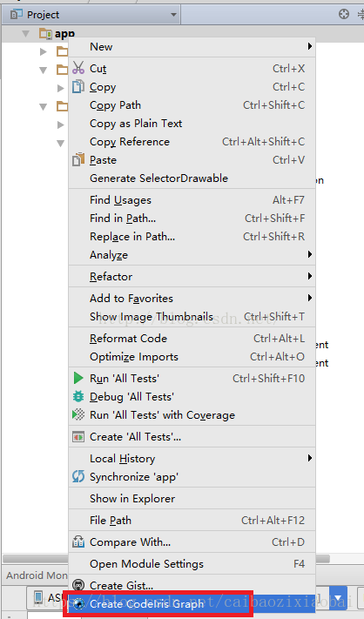Screen dimensions: 364x619
Task: Click the Android Monitor tab label
Action: (37, 575)
